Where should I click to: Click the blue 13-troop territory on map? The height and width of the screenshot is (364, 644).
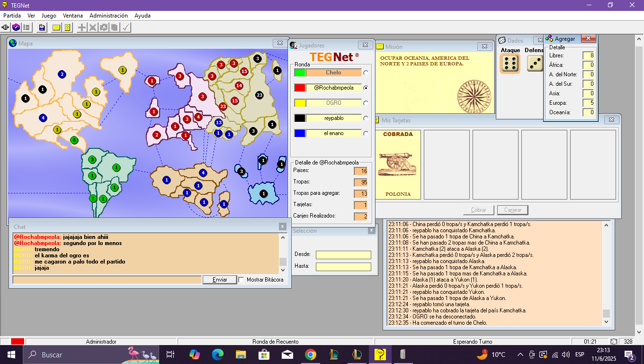point(218,123)
